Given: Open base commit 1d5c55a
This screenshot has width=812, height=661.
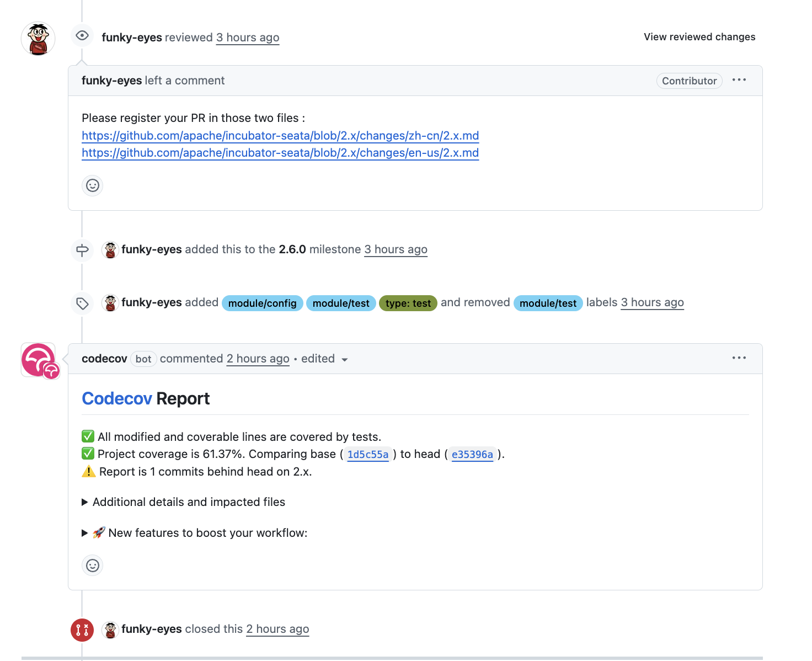Looking at the screenshot, I should pos(368,455).
